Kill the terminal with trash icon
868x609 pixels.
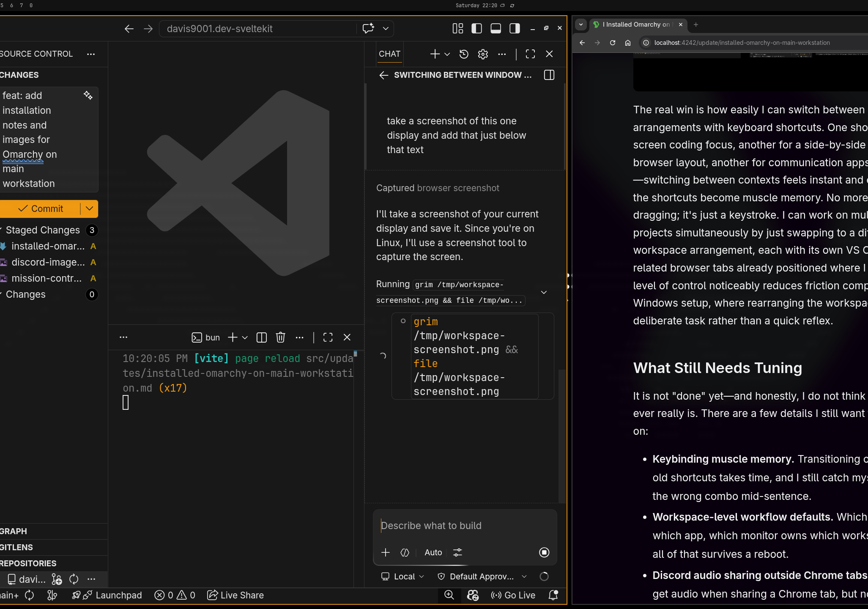click(x=280, y=337)
